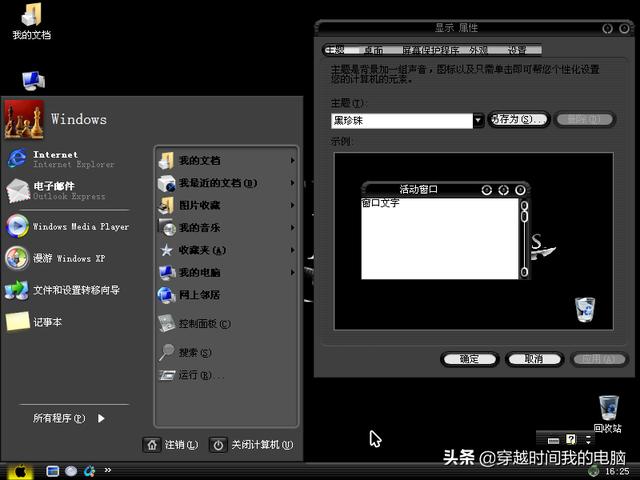
Task: Click the chess user picture in Start menu
Action: pyautogui.click(x=24, y=120)
